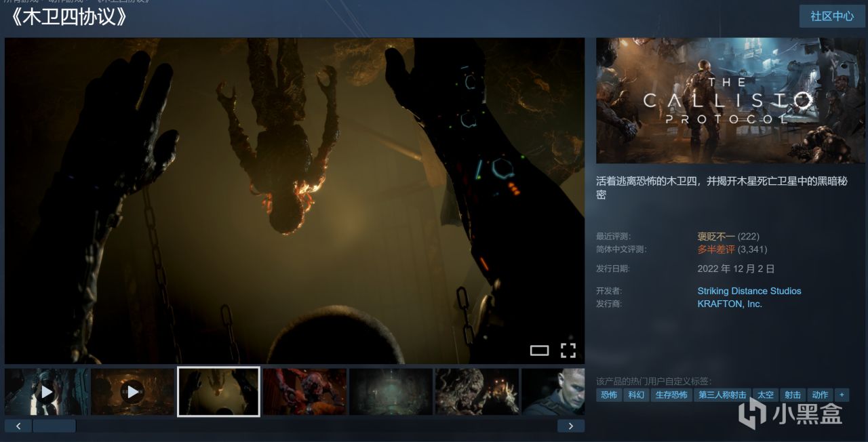
Task: Select the highlighted hanging creature thumbnail
Action: point(218,392)
